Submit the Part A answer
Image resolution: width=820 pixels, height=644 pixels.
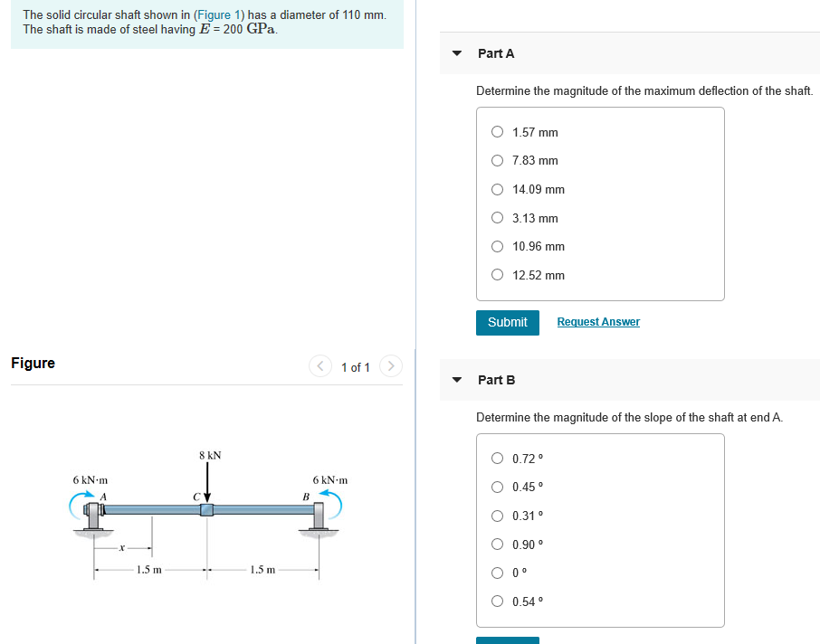click(x=507, y=323)
